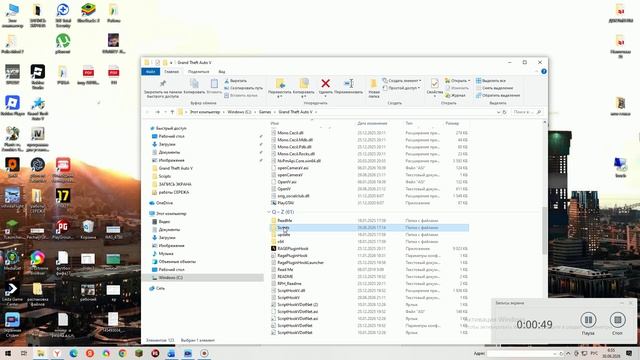The width and height of the screenshot is (640, 360).
Task: Open the Roblox Player desktop icon
Action: [x=12, y=106]
